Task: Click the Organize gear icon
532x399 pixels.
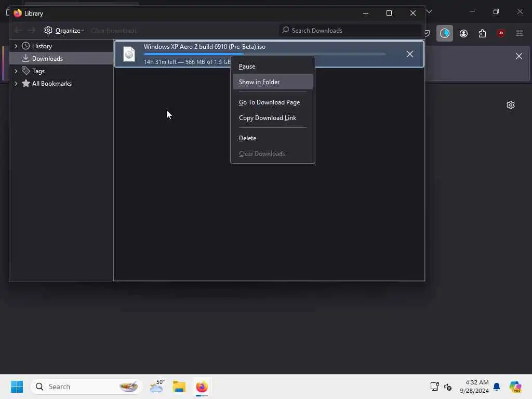Action: (48, 30)
